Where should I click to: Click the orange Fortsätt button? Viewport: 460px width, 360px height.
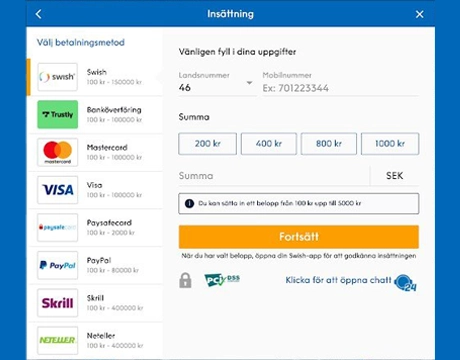299,237
